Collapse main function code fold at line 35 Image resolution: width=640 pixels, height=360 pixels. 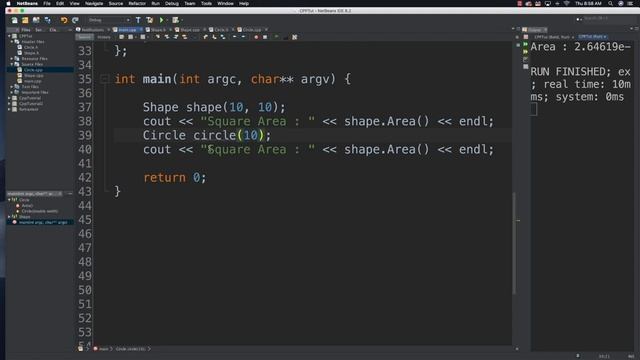104,79
